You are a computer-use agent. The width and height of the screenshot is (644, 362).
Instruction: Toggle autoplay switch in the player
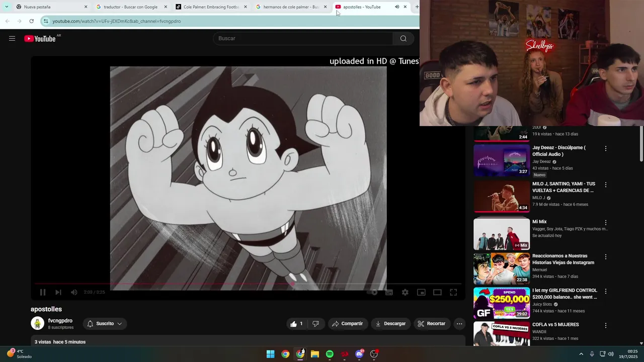pyautogui.click(x=373, y=292)
